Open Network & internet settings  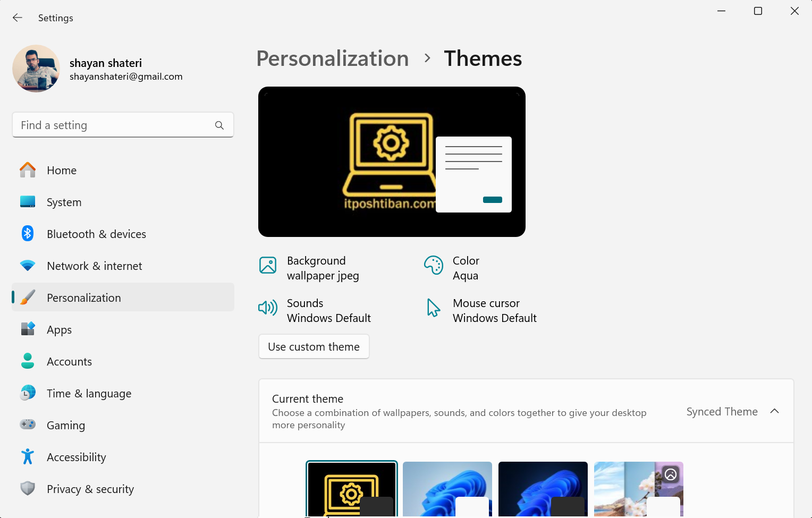[x=123, y=266]
